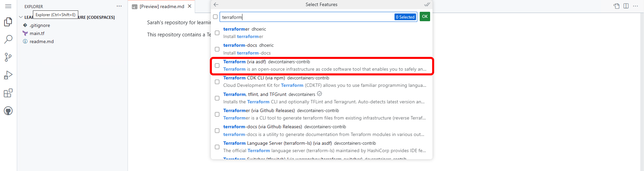Open Explorer views and more actions menu
The height and width of the screenshot is (171, 644).
tap(119, 6)
